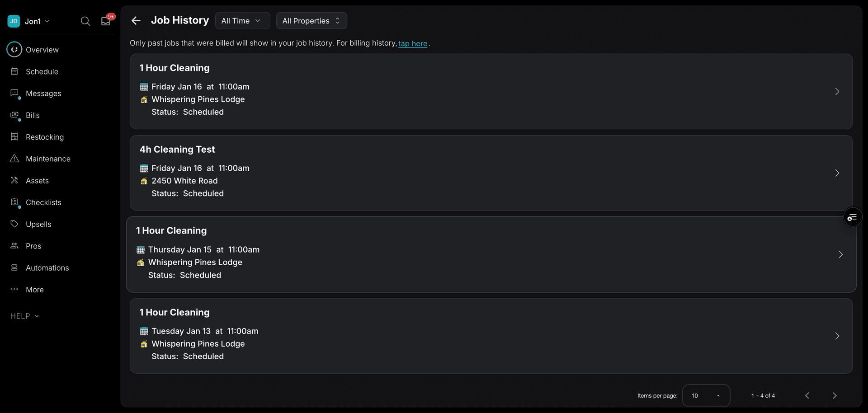Open the Jon1 account menu

tap(37, 21)
